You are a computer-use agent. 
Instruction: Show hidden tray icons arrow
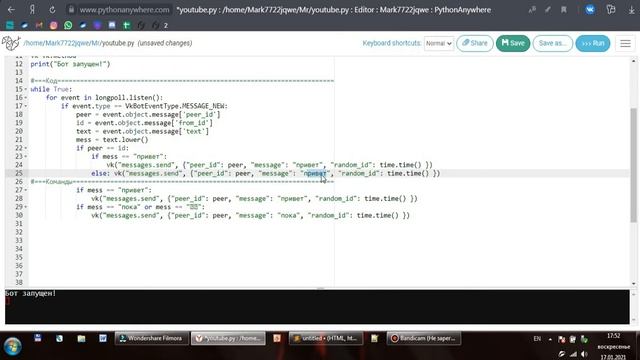pos(550,339)
